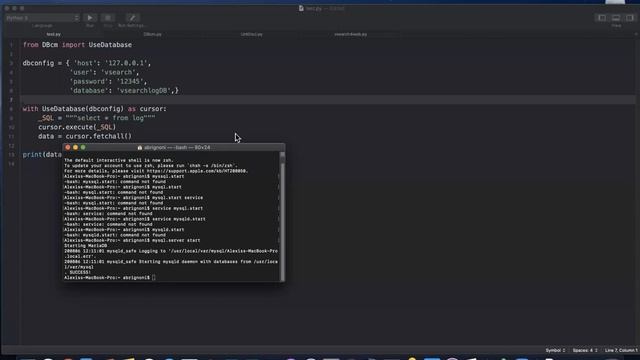
Task: Switch to the vsearch4web.py tab
Action: (x=351, y=34)
